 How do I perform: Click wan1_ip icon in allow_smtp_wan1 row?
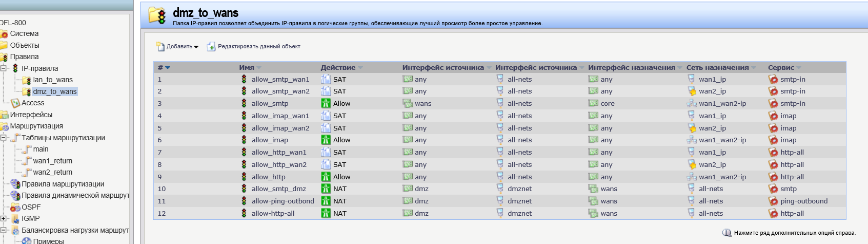click(x=691, y=79)
